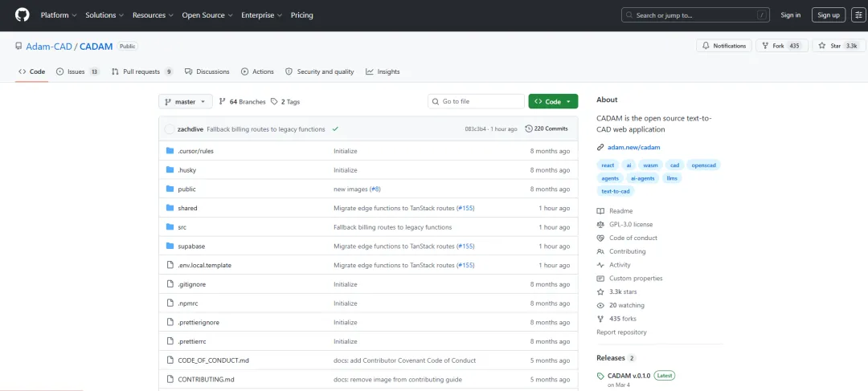The height and width of the screenshot is (391, 868).
Task: Click the Go to file search field
Action: 476,102
